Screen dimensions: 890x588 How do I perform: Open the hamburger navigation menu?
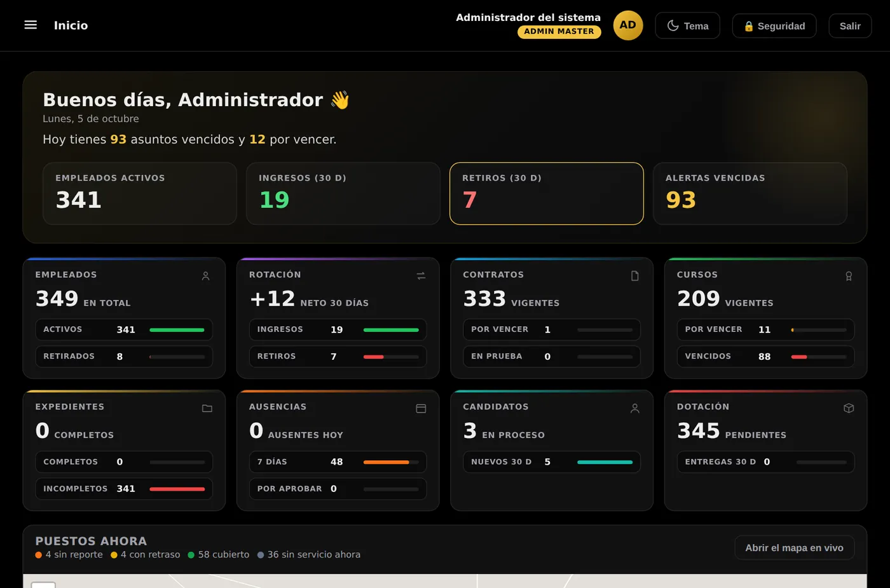coord(31,25)
